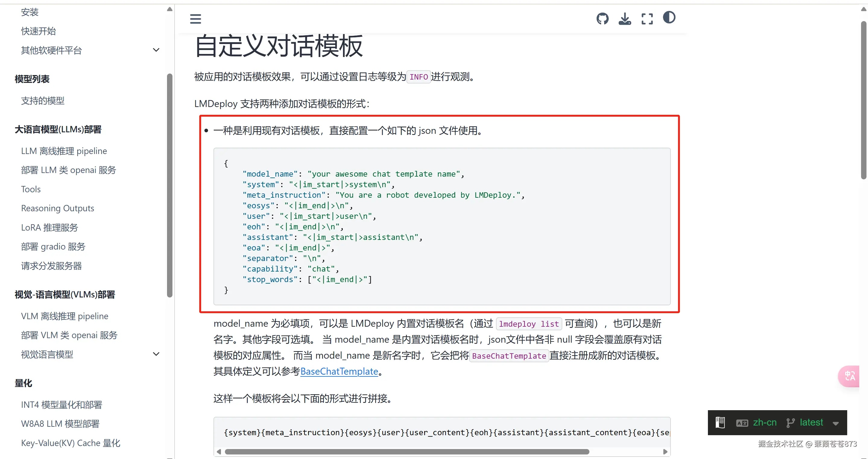Viewport: 868px width, 459px height.
Task: Open LLM 离线推理 pipeline sidebar entry
Action: (64, 151)
